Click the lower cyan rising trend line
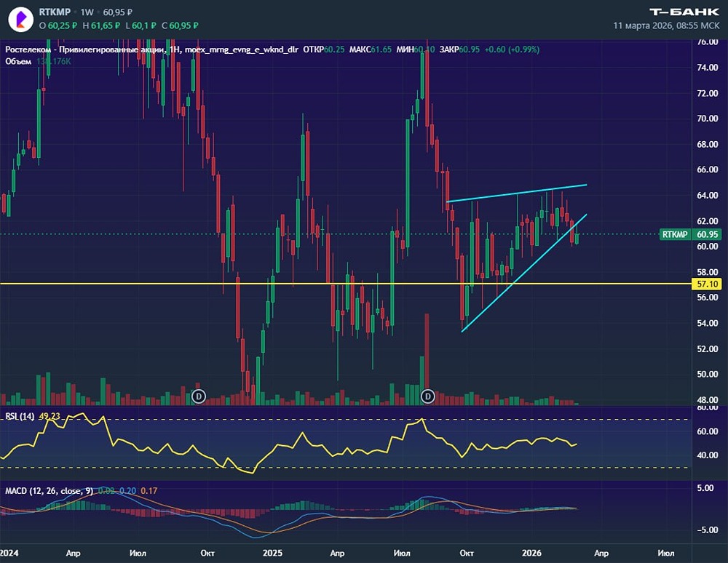 click(524, 273)
